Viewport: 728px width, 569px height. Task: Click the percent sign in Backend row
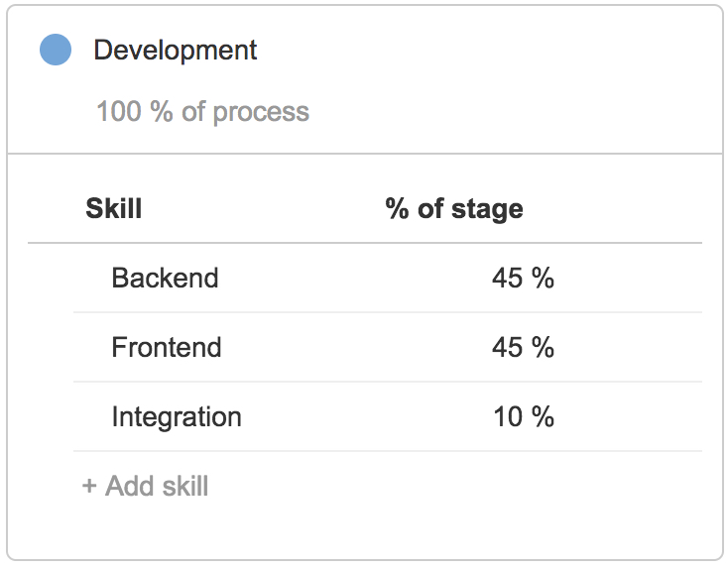[543, 278]
